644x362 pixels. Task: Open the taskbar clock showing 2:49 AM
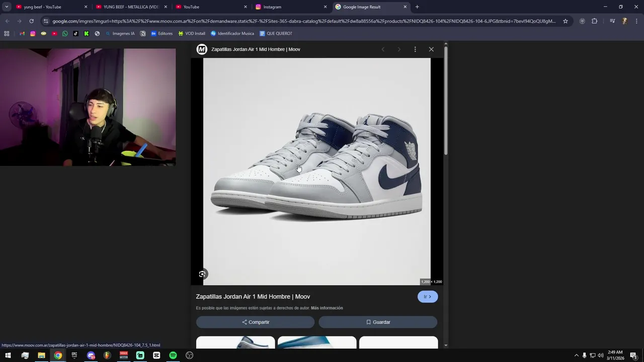(x=615, y=355)
